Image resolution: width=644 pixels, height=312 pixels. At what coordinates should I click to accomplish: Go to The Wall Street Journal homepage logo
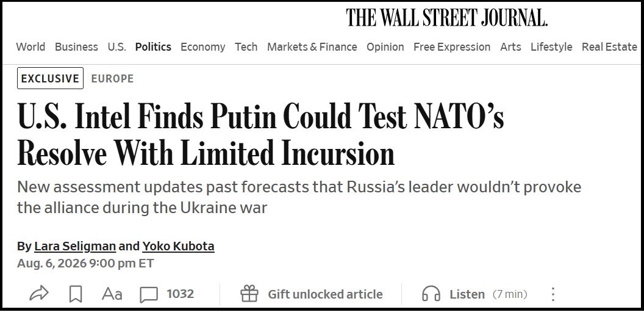447,18
